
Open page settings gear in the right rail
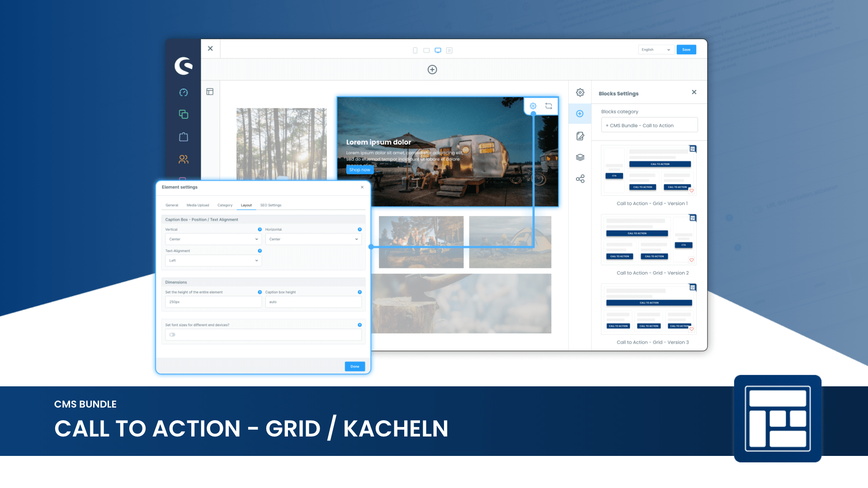(580, 93)
